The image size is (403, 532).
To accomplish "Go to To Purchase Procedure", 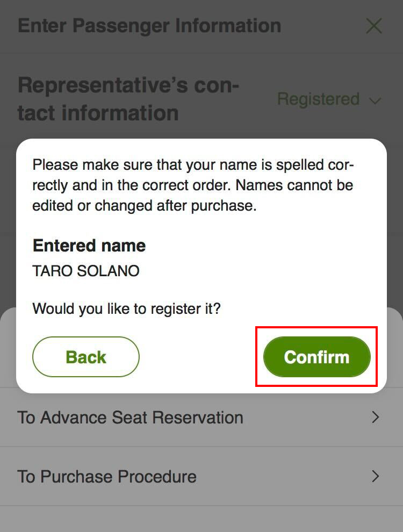I will point(107,477).
